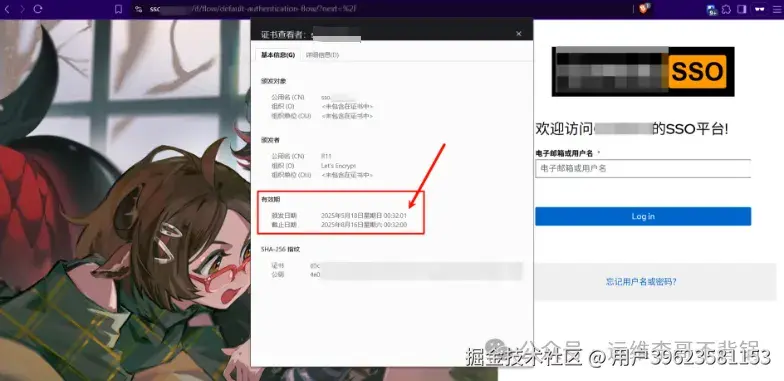Image resolution: width=784 pixels, height=381 pixels.
Task: Click the SHA-256 指纹 heading
Action: coord(280,249)
